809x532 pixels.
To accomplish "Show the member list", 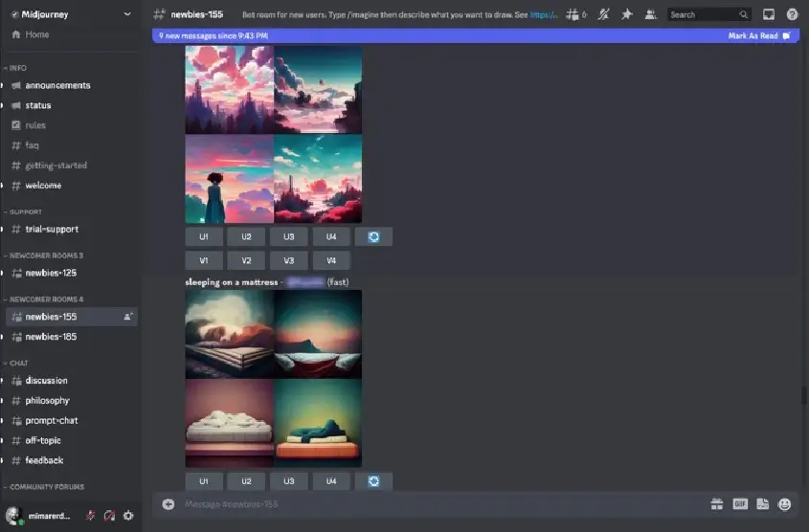I will (651, 14).
